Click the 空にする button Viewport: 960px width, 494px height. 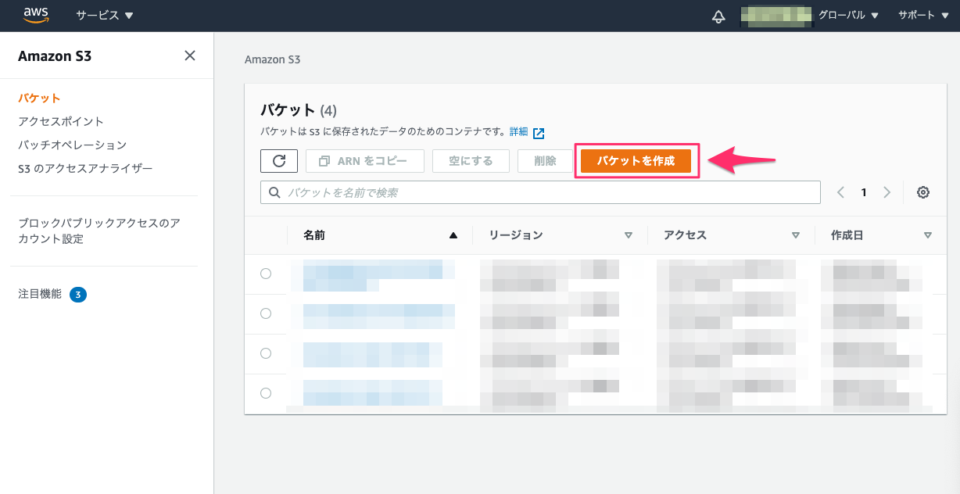(x=471, y=161)
